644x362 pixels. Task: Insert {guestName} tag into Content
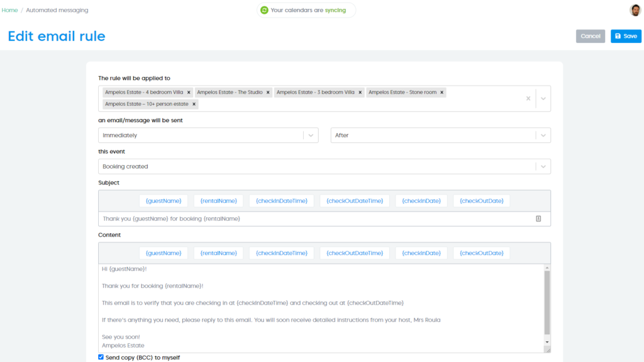pyautogui.click(x=164, y=253)
